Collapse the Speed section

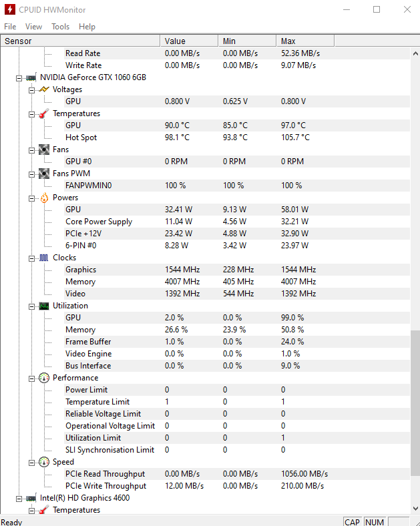pos(31,463)
